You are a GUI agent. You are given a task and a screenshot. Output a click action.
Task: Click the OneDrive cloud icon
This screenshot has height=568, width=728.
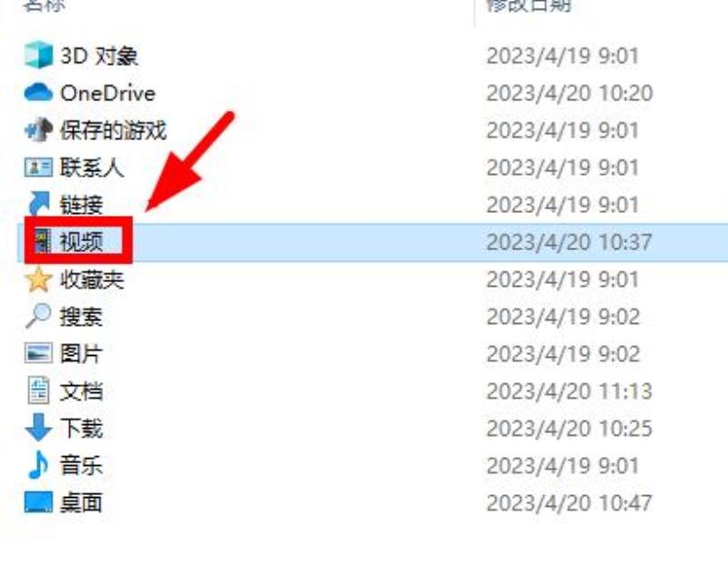click(x=38, y=93)
